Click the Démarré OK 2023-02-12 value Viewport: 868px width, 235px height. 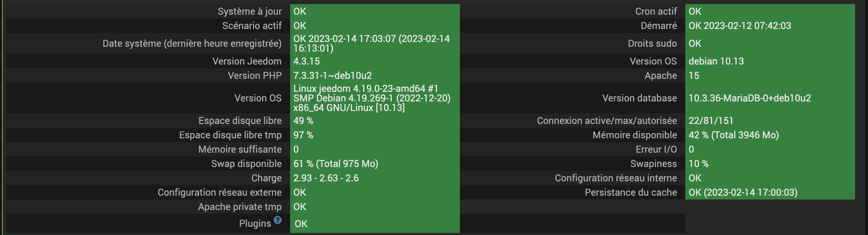point(739,26)
